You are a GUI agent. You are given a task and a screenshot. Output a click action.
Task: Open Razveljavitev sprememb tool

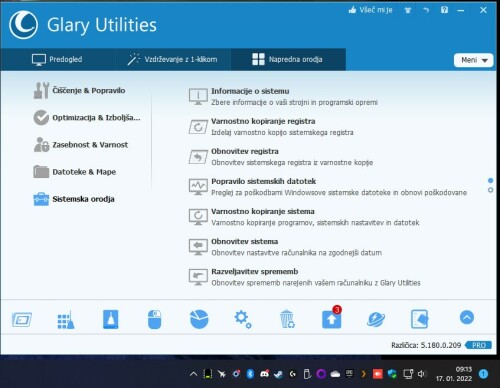pos(305,277)
